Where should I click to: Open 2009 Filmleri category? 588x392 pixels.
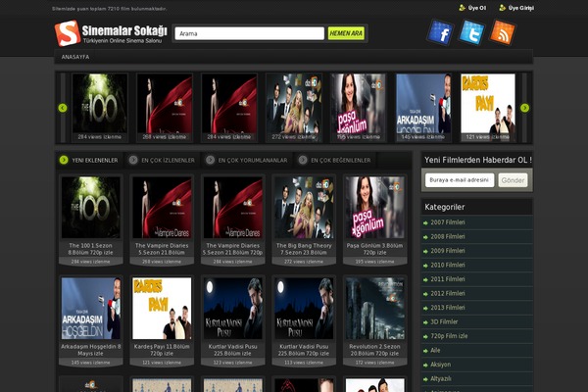(x=448, y=251)
